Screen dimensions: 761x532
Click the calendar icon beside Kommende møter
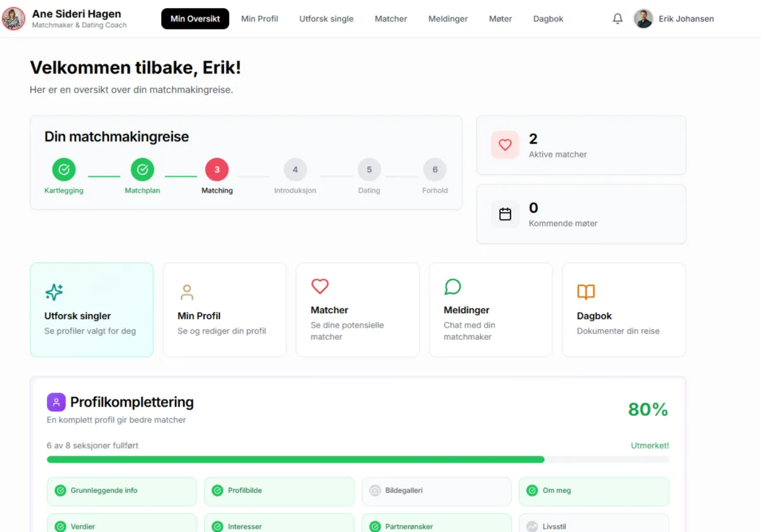(x=505, y=214)
